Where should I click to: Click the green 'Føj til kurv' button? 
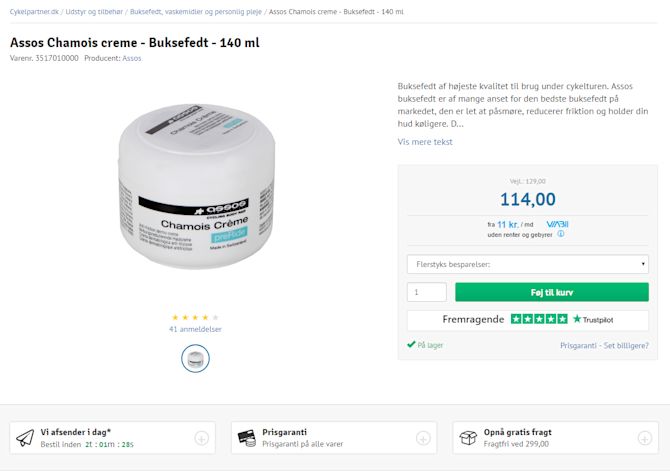[552, 292]
